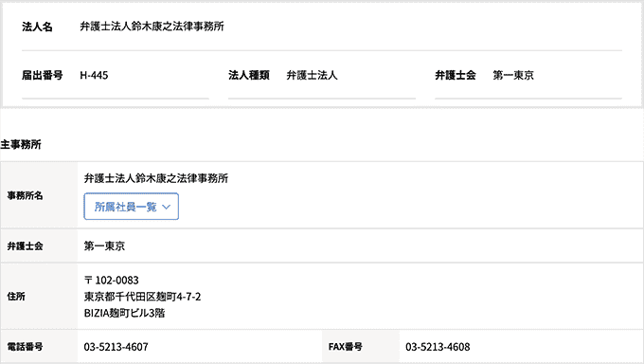Click the phone number 03-5213-4607
644x364 pixels.
point(116,347)
